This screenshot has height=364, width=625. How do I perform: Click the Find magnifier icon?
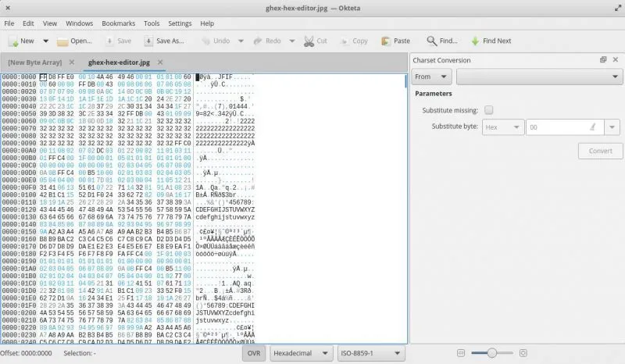[x=431, y=41]
